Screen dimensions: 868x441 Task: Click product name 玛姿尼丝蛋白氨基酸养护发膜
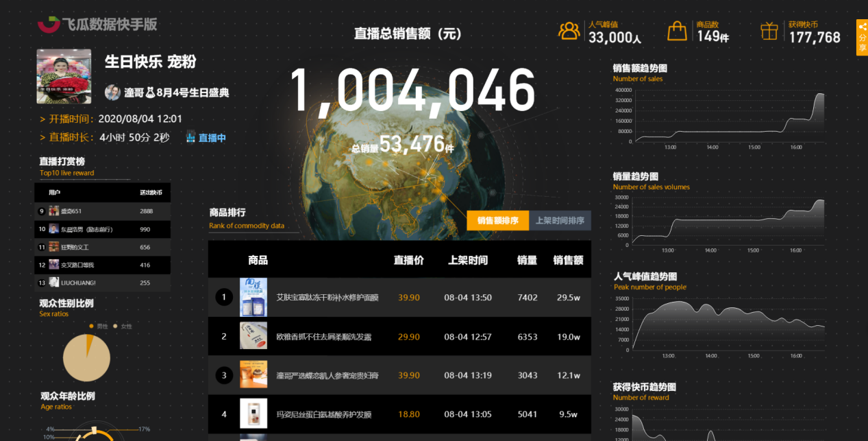pos(324,414)
